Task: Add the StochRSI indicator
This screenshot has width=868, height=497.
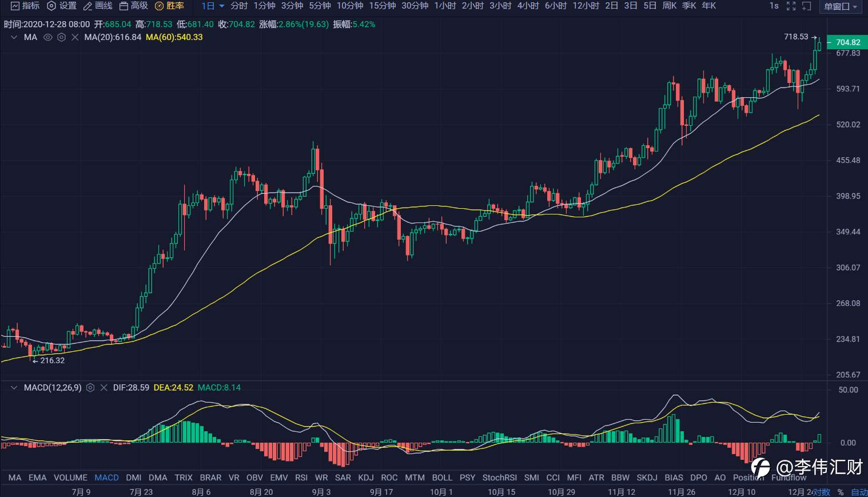Action: [x=500, y=478]
